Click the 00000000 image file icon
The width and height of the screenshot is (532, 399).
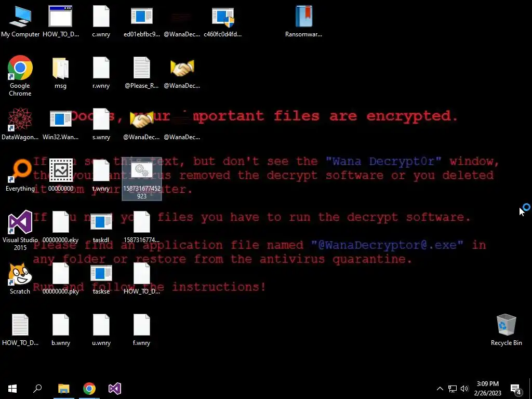point(60,176)
